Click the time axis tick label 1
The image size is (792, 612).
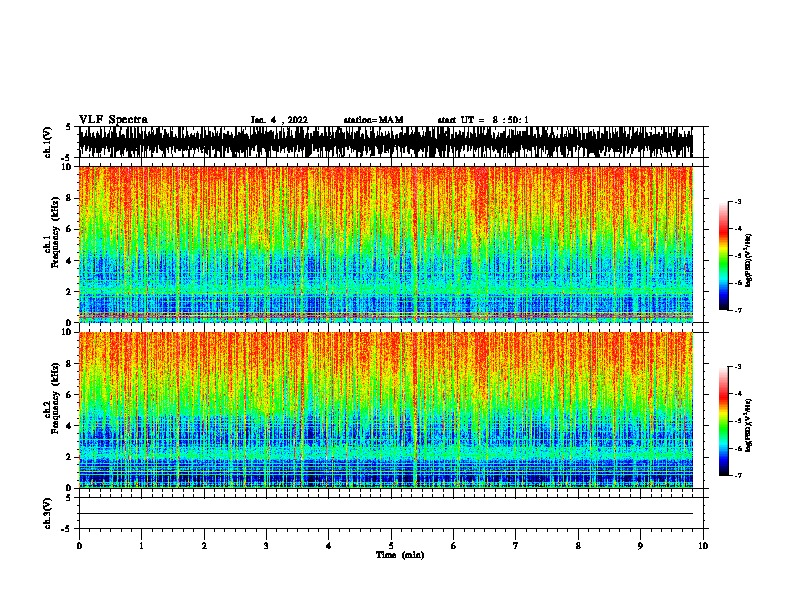click(141, 546)
